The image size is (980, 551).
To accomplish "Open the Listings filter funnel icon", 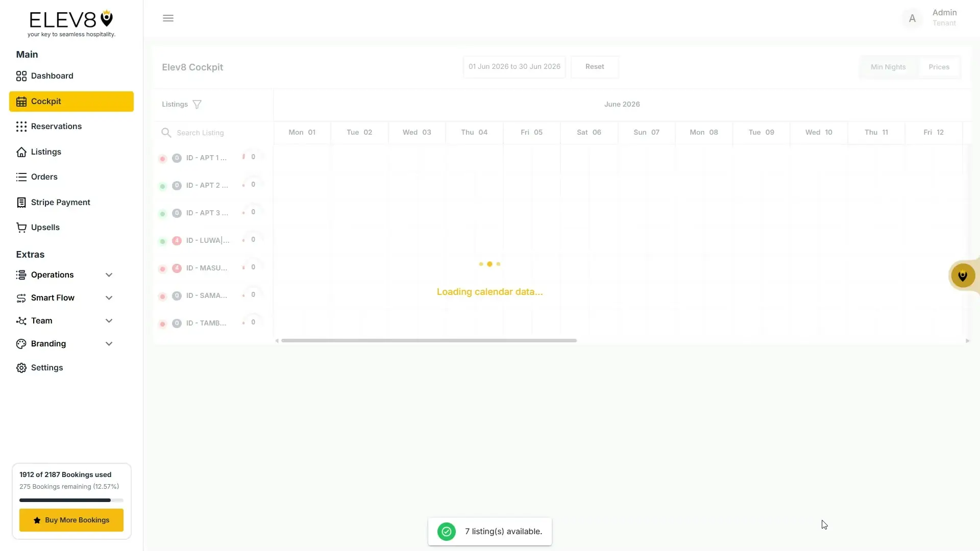I will [x=197, y=105].
